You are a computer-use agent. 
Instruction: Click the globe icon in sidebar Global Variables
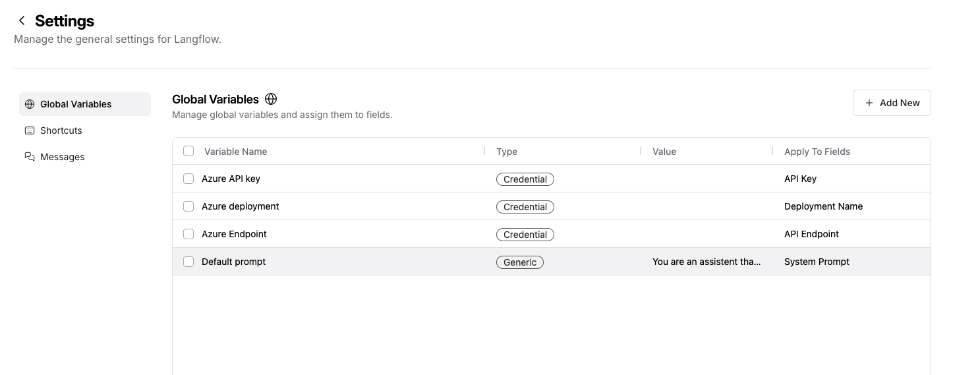click(30, 104)
